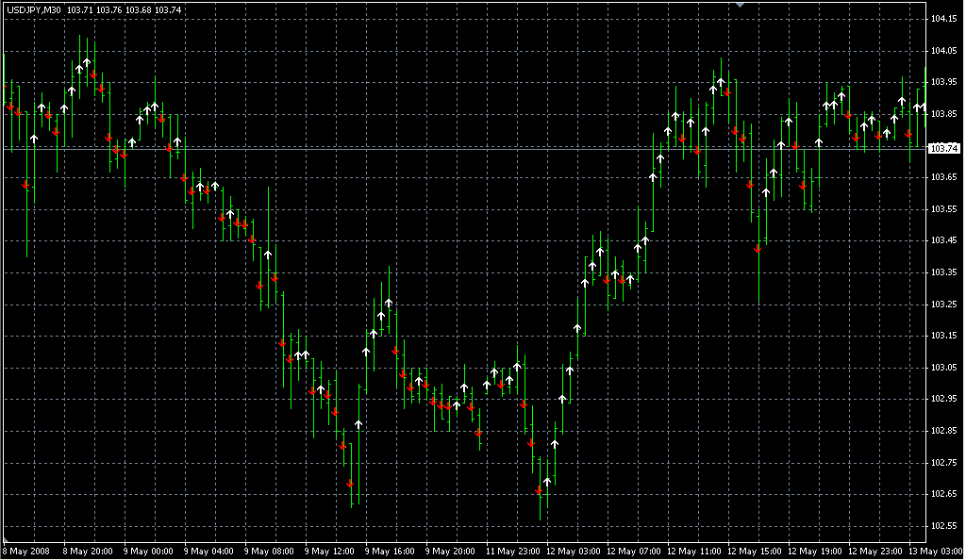This screenshot has height=560, width=966.
Task: Click the 102.85 price scale label
Action: point(943,431)
